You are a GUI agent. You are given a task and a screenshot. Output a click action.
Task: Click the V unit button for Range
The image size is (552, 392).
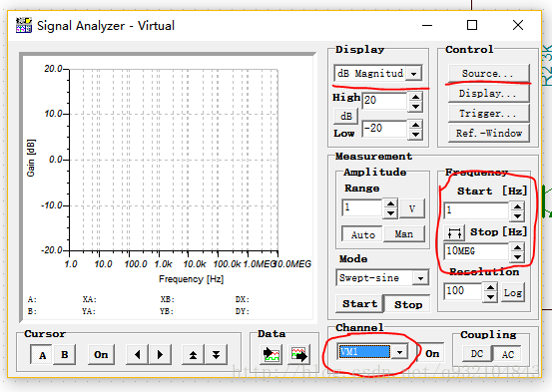coord(412,209)
